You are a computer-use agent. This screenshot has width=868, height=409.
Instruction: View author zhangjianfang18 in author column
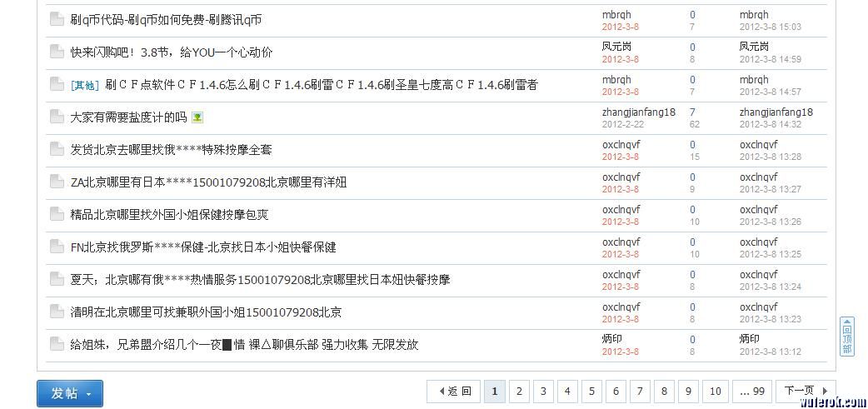point(639,112)
